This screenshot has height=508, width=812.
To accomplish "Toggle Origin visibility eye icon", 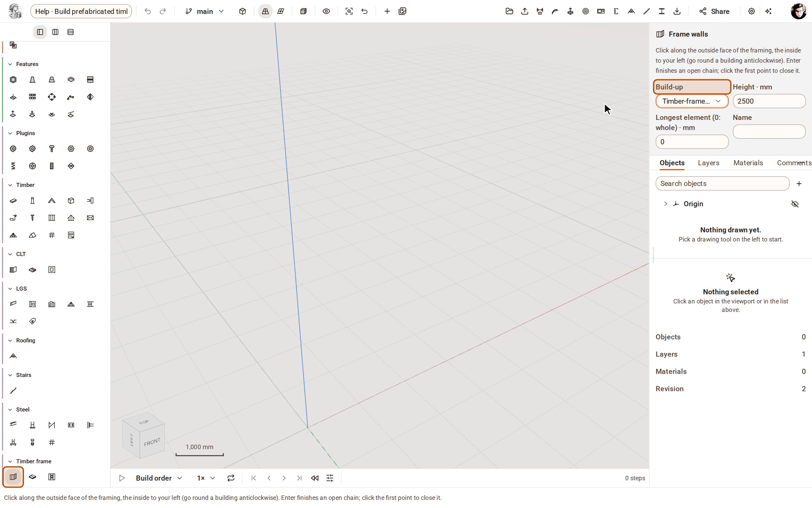I will [795, 204].
